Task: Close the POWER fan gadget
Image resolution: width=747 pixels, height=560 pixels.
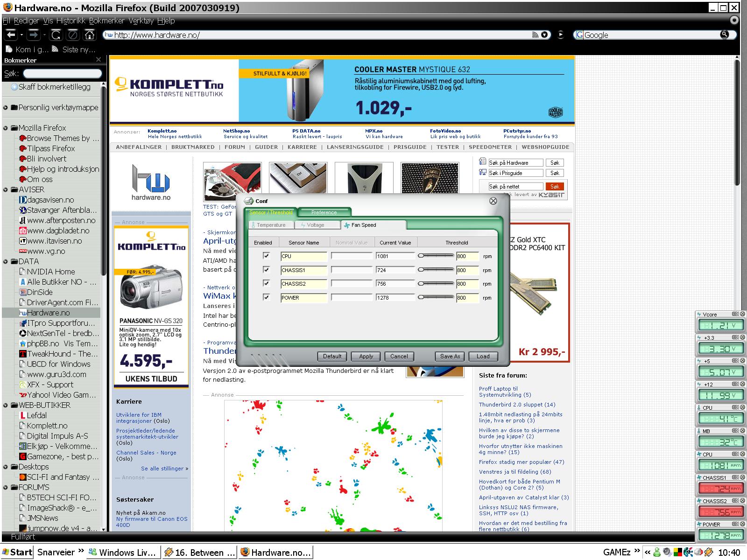Action: tap(742, 524)
